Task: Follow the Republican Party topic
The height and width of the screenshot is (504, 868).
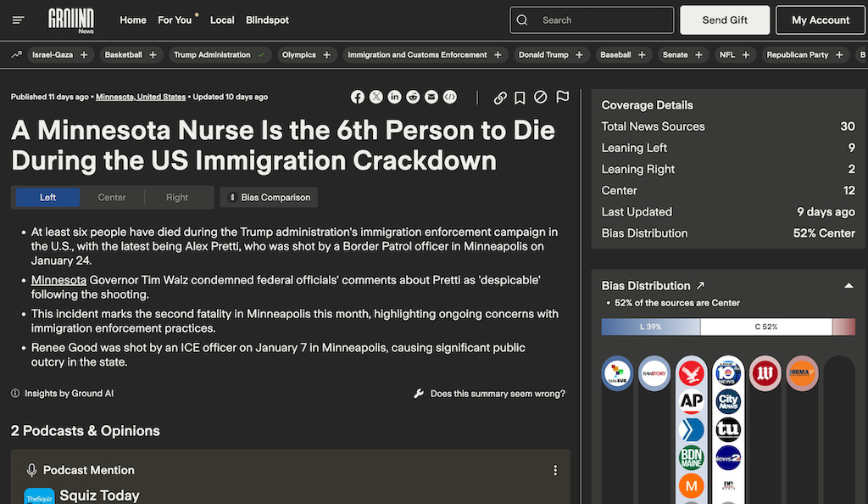Action: 839,55
